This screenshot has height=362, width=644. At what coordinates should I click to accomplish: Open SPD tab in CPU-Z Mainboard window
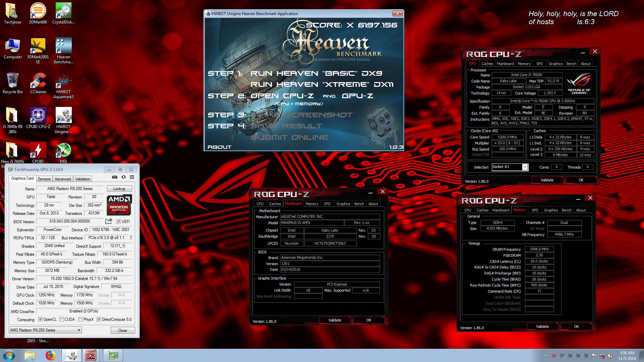[327, 204]
